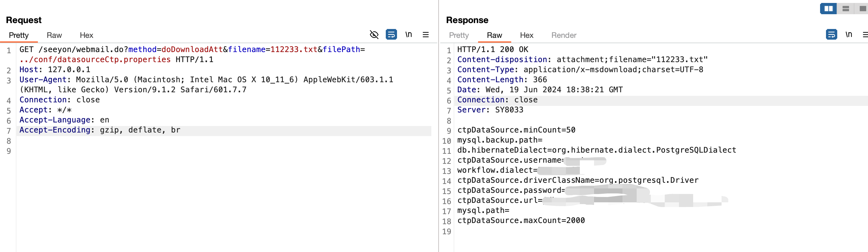Click the Host: 127.0.0.1 header
Screen dimensions: 868x252
pos(55,70)
